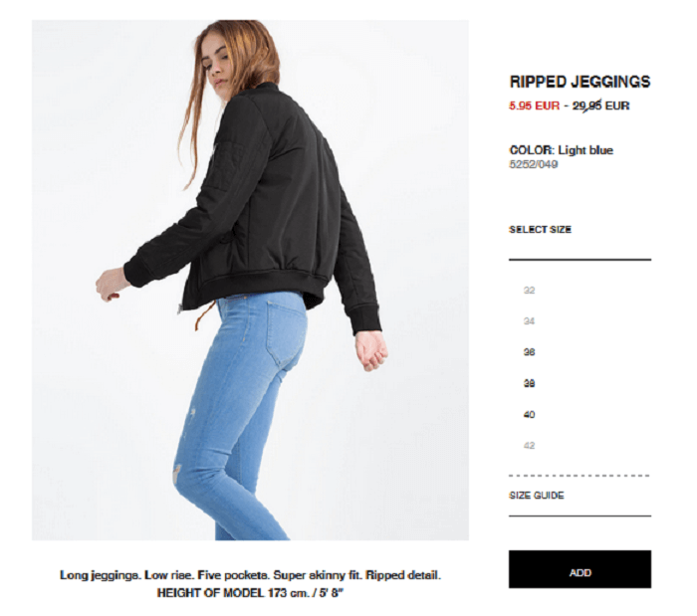Open the SIZE GUIDE link

(x=536, y=496)
